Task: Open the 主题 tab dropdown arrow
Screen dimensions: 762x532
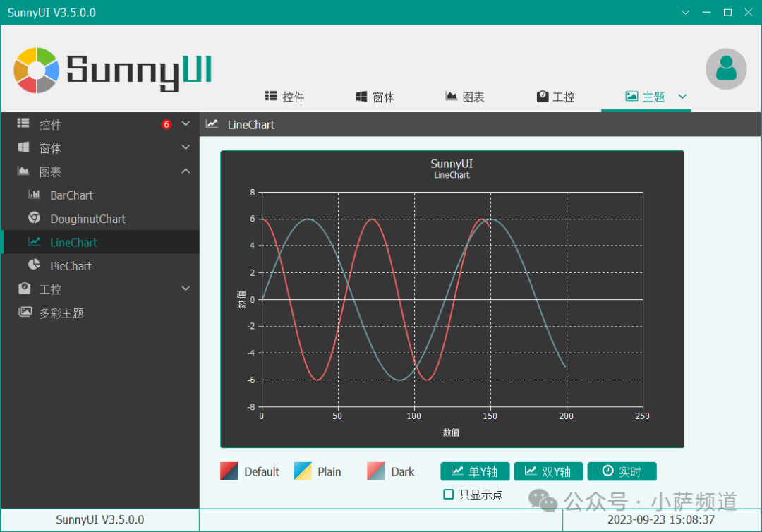Action: 682,97
